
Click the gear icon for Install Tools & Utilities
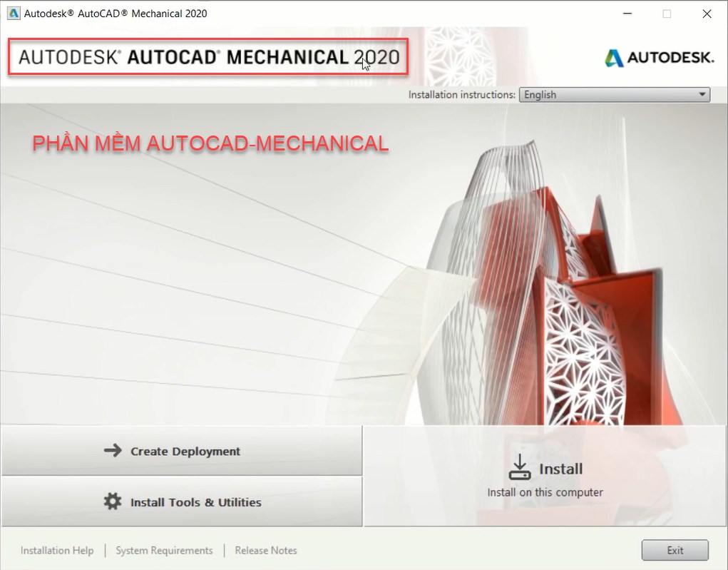[113, 502]
